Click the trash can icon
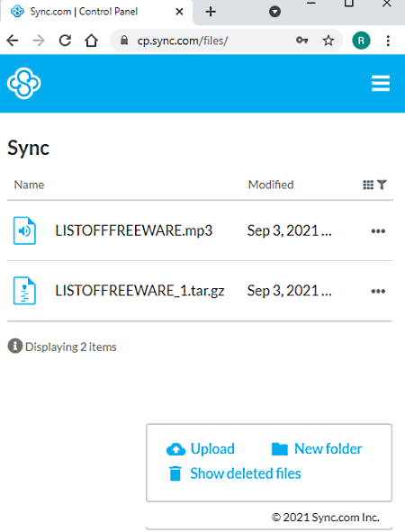This screenshot has height=532, width=405. point(175,473)
